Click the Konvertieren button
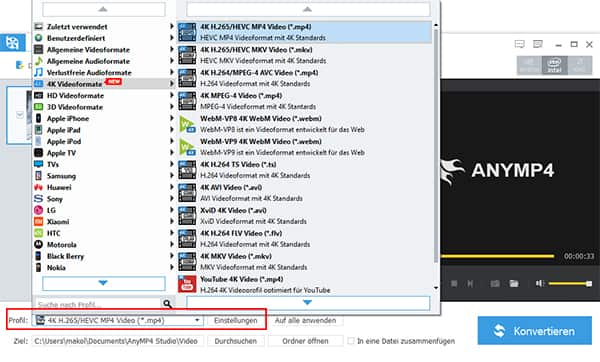The height and width of the screenshot is (362, 600). coord(535,331)
